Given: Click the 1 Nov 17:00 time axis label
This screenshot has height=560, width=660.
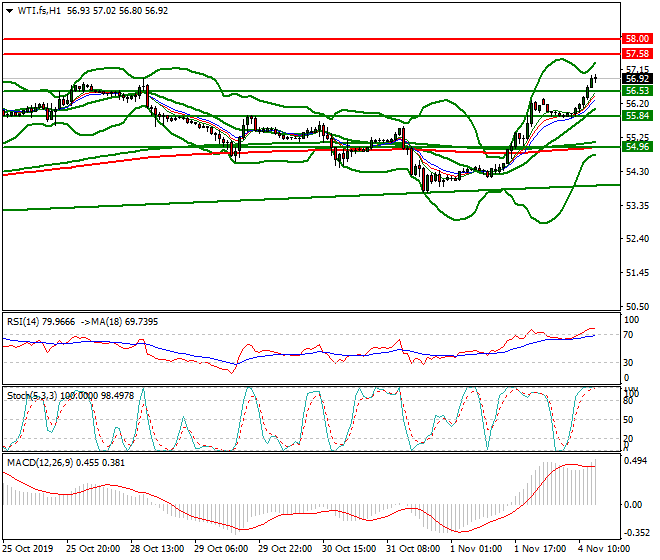Looking at the screenshot, I should pyautogui.click(x=540, y=549).
